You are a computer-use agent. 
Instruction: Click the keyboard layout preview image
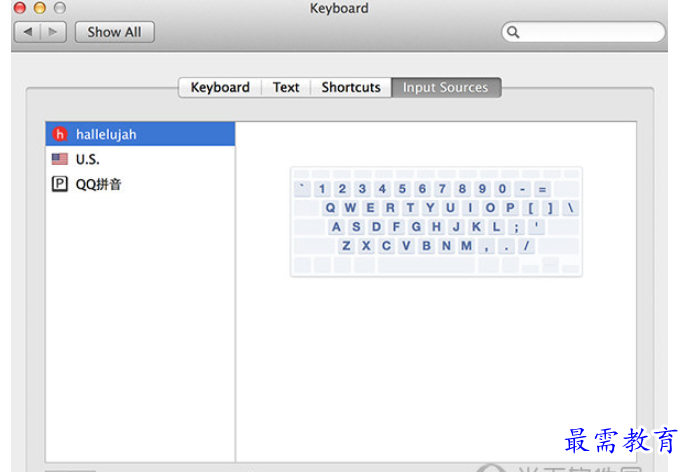(436, 221)
